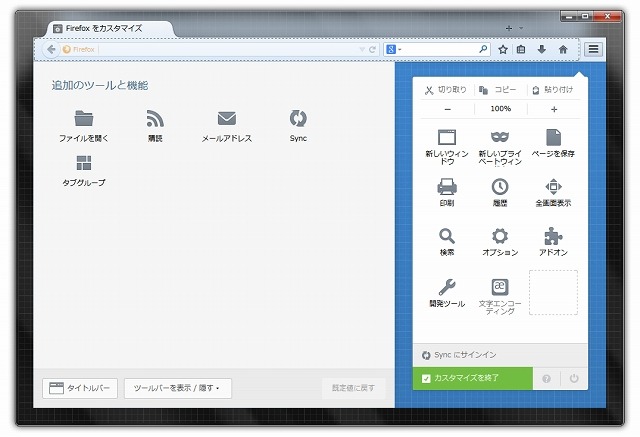The width and height of the screenshot is (640, 437).
Task: Select the Firefox Customize tab
Action: 110,29
